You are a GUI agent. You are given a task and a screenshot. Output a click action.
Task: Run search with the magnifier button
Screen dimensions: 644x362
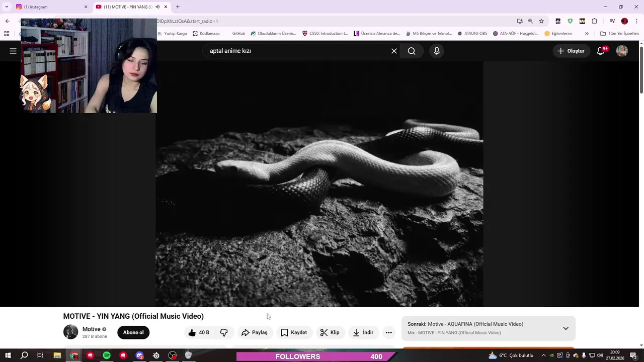click(x=412, y=51)
